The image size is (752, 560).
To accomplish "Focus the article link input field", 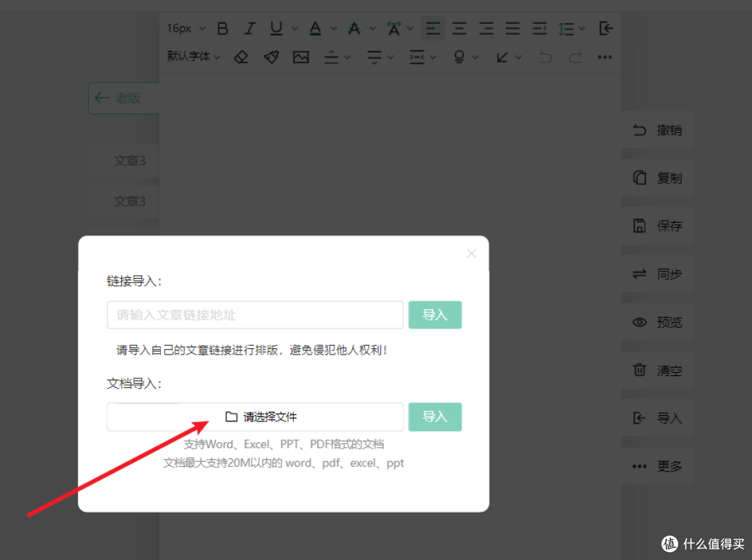I will [x=255, y=315].
